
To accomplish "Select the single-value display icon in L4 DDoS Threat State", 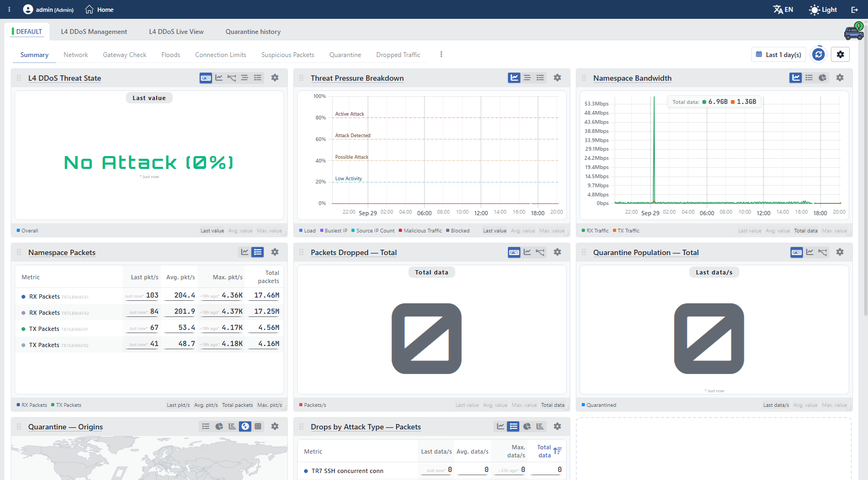I will pyautogui.click(x=206, y=78).
